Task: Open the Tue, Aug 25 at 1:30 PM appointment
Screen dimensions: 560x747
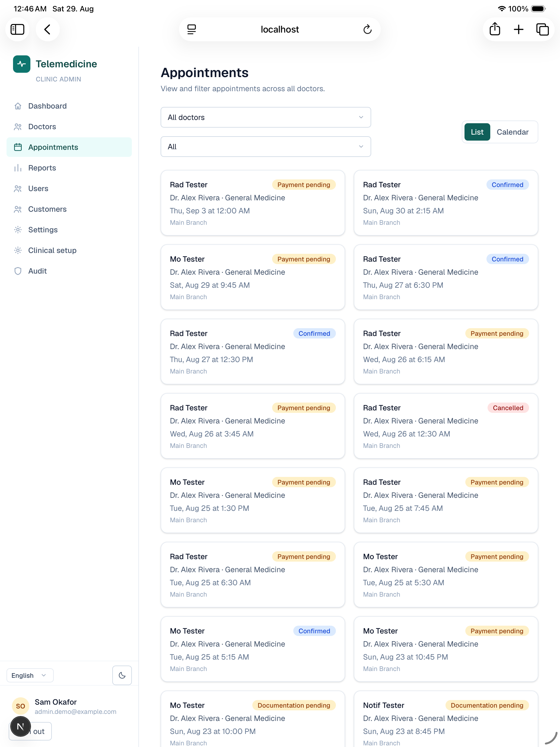Action: (x=253, y=501)
